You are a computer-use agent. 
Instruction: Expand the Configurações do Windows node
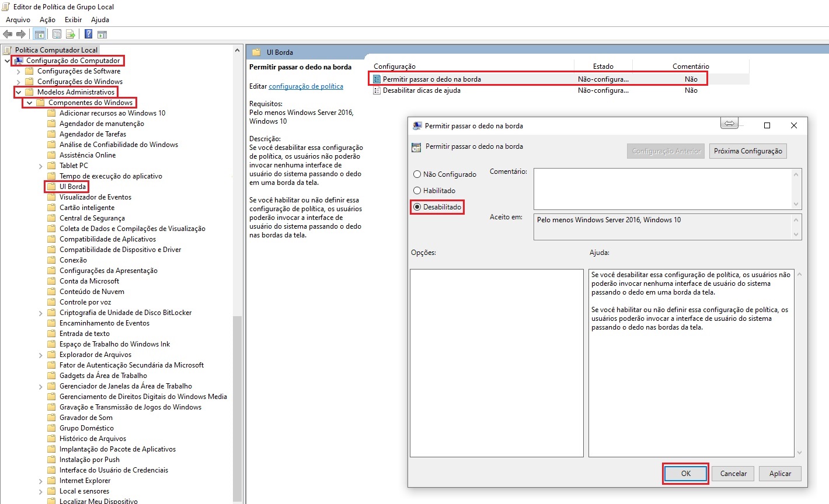click(x=18, y=82)
